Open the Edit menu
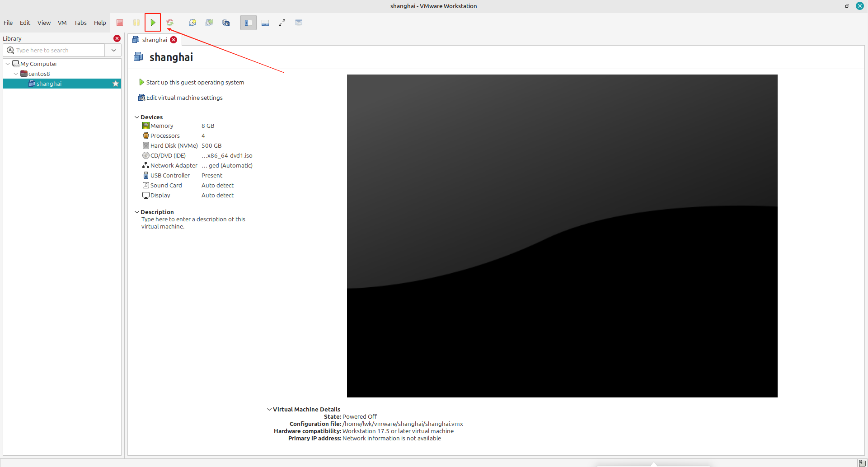 tap(25, 23)
